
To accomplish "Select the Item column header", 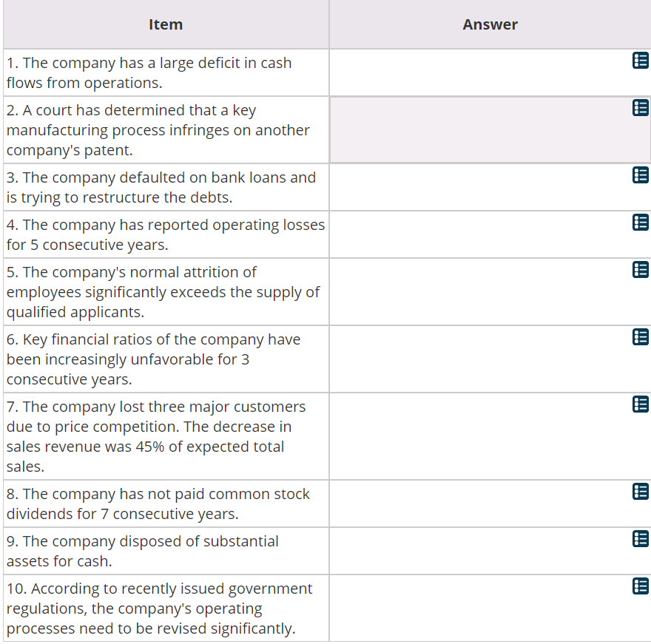I will tap(165, 24).
